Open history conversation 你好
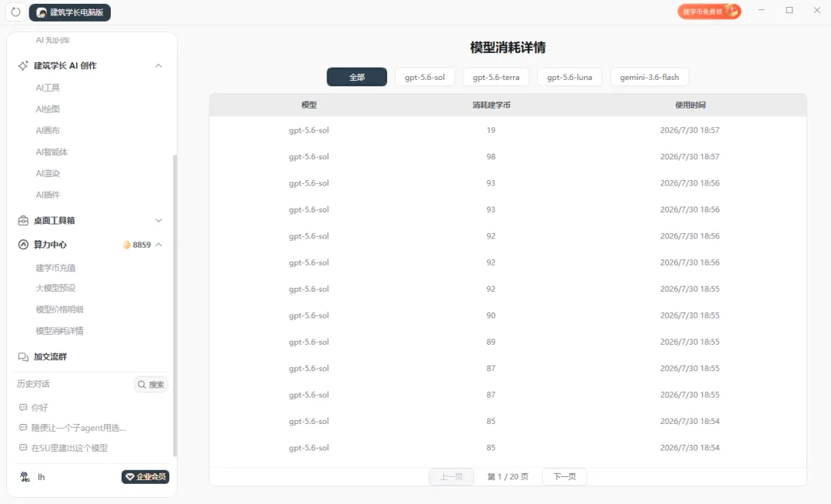Image resolution: width=831 pixels, height=504 pixels. [40, 408]
